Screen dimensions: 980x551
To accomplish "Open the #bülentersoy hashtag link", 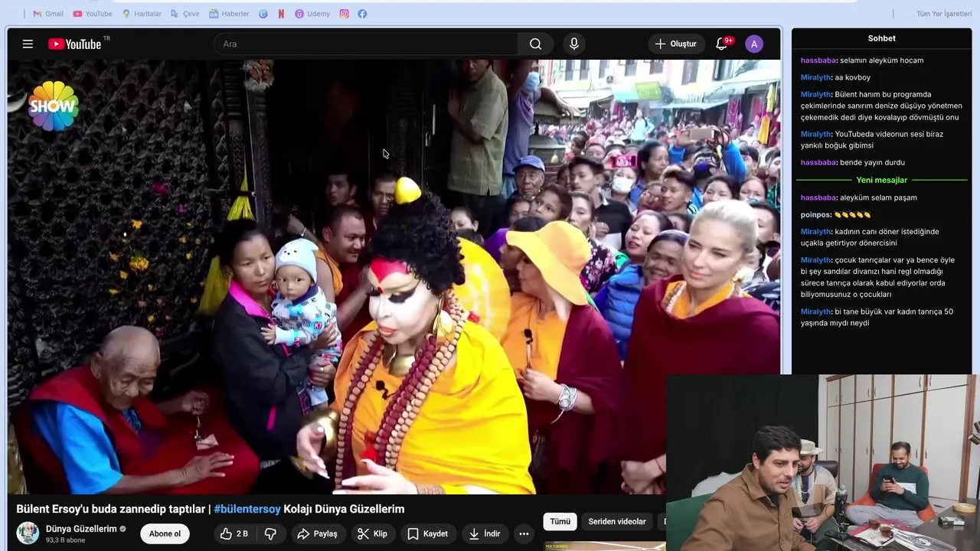I will pyautogui.click(x=247, y=509).
